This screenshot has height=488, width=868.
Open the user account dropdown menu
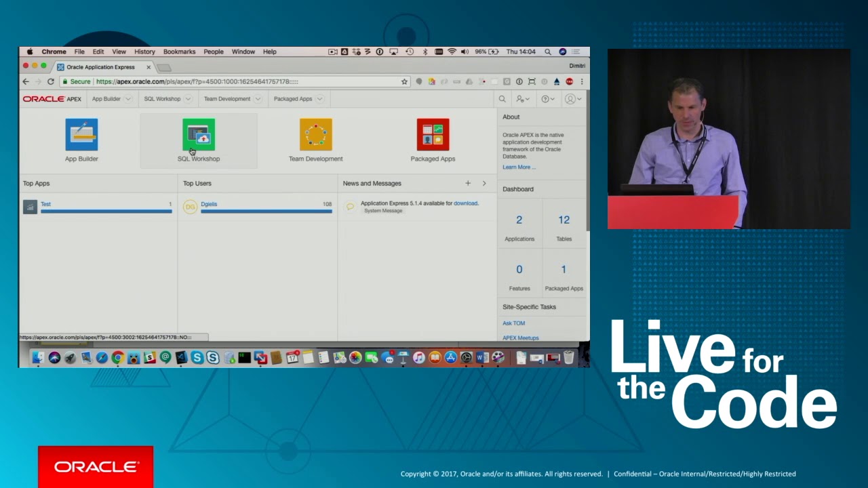(573, 99)
